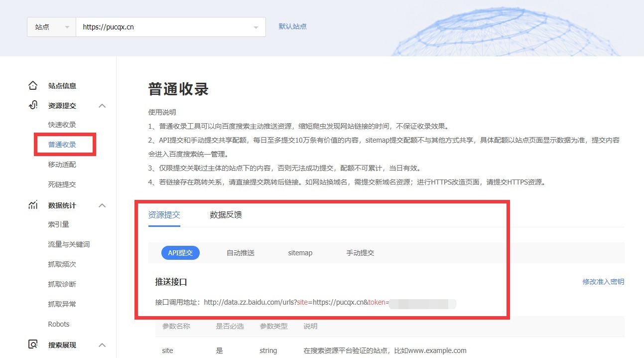Expand the site URL dropdown for pucqx.cn

point(256,27)
